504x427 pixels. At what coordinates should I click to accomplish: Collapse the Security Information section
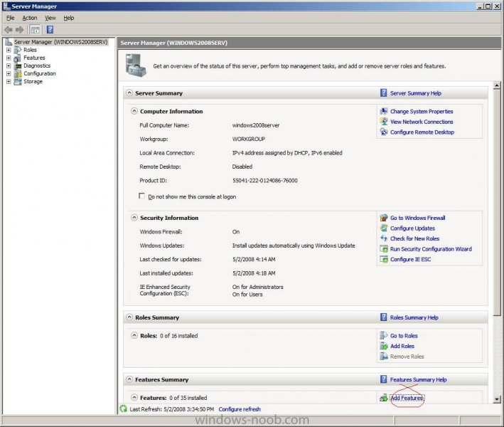[134, 218]
